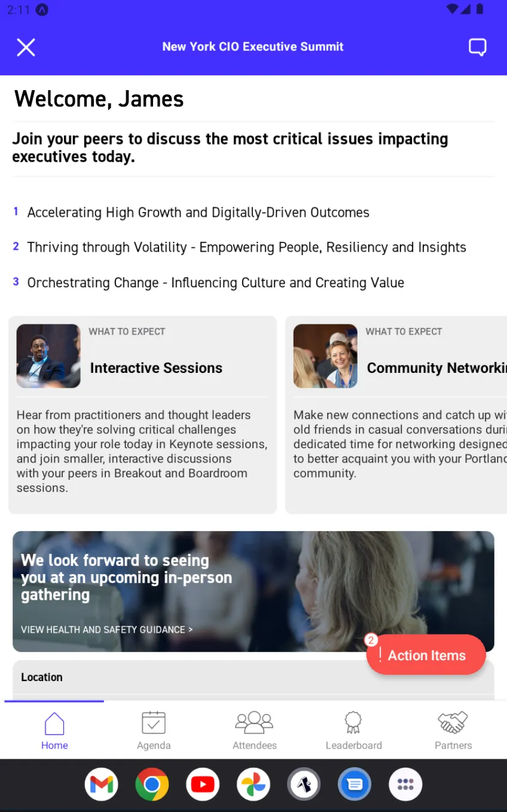507x812 pixels.
Task: Tap the Home tab icon
Action: [x=54, y=724]
